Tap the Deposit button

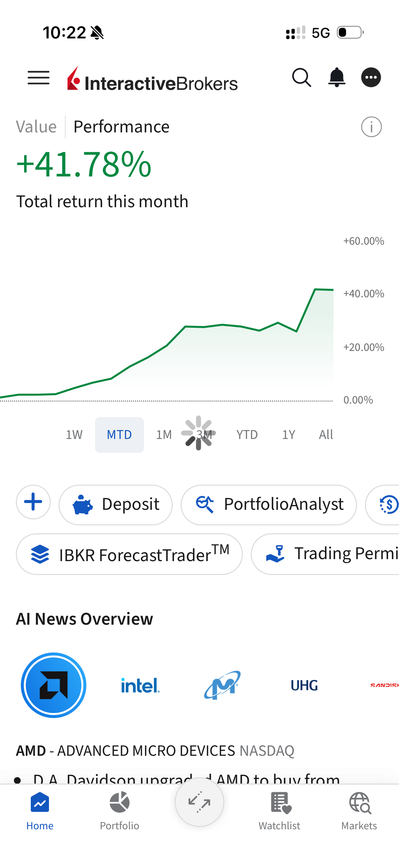tap(115, 505)
